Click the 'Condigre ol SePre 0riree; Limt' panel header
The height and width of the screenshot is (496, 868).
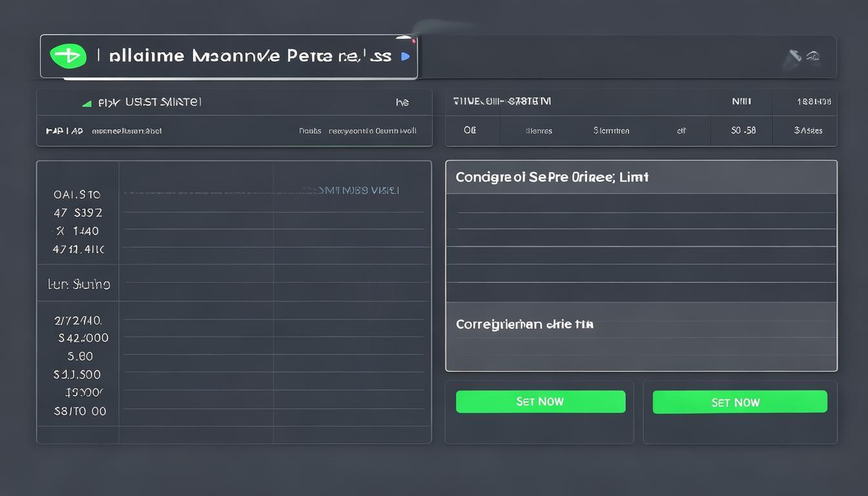point(641,177)
